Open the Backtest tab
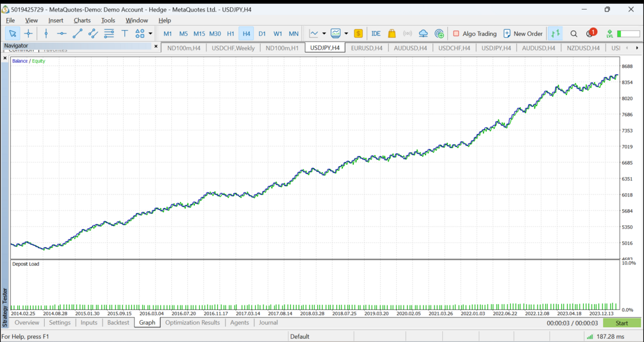Image resolution: width=644 pixels, height=342 pixels. [x=119, y=323]
